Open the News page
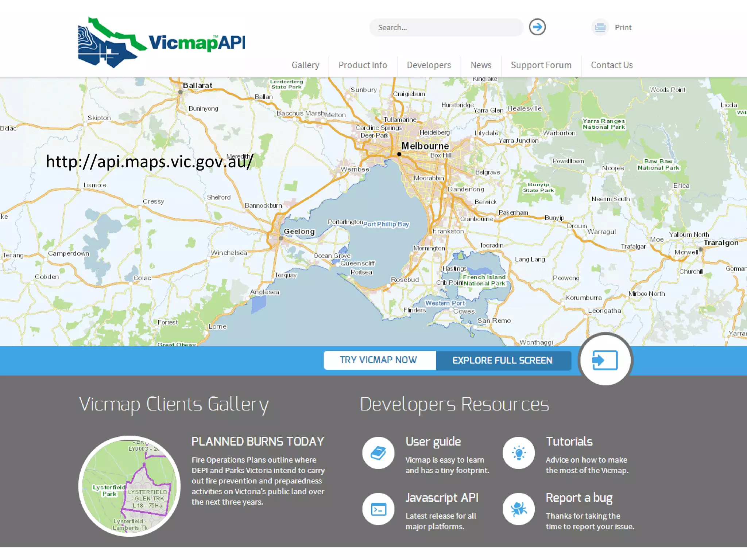This screenshot has height=560, width=747. pos(481,65)
